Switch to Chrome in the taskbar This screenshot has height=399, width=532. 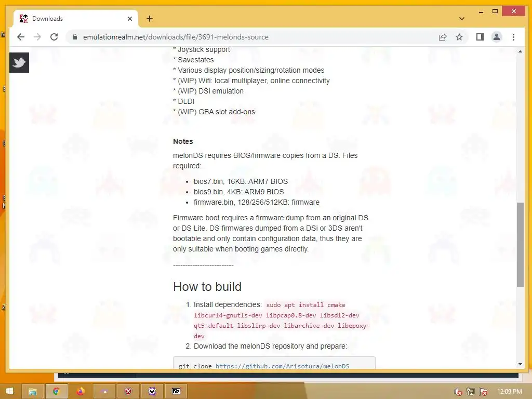(x=56, y=391)
